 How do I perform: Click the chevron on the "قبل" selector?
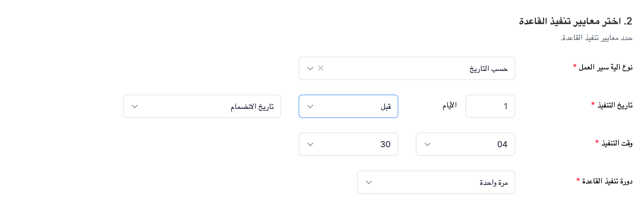(x=309, y=106)
